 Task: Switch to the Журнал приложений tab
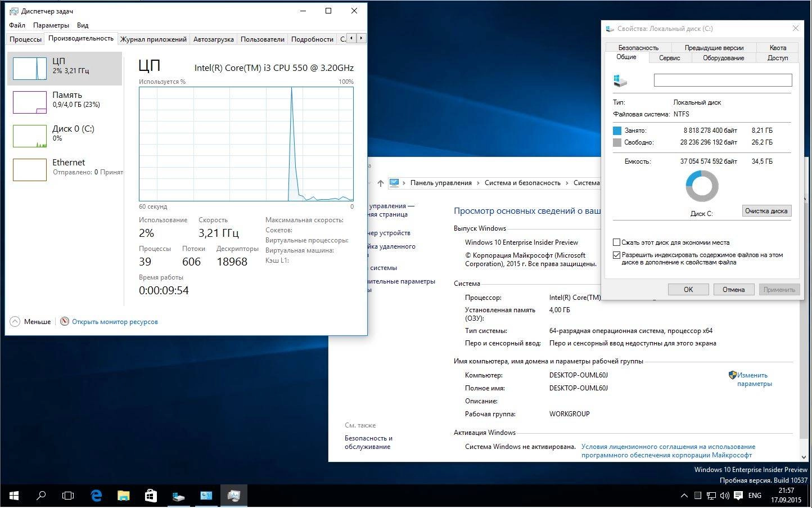pos(153,39)
